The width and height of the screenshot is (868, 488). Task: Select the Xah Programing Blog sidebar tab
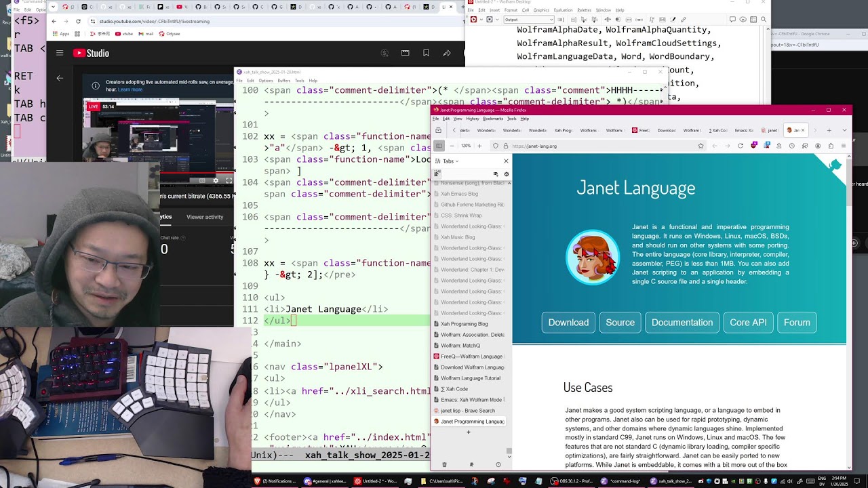464,324
